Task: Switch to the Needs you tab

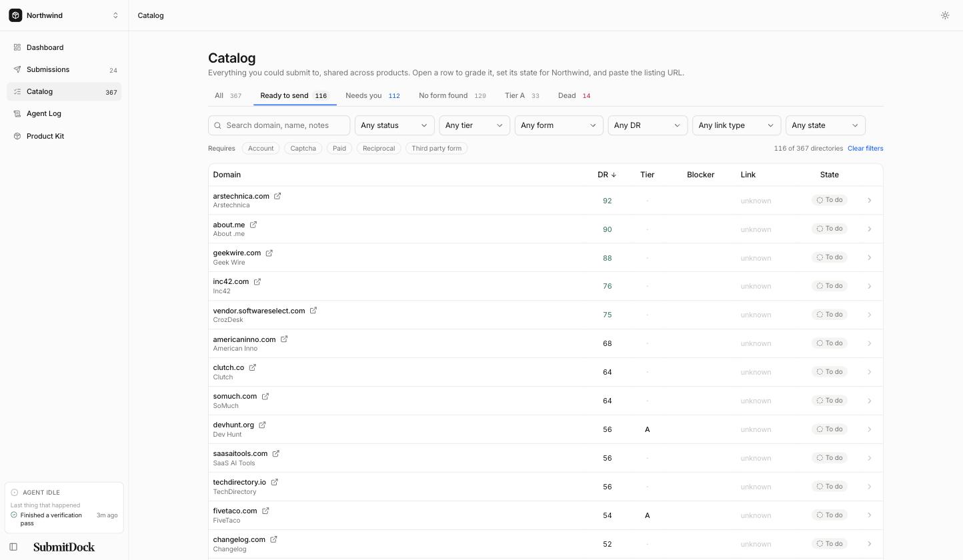Action: [373, 95]
